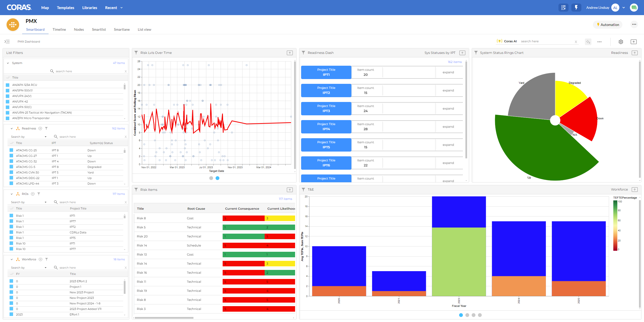Open the Templates menu
Viewport: 644px width, 322px height.
point(65,8)
